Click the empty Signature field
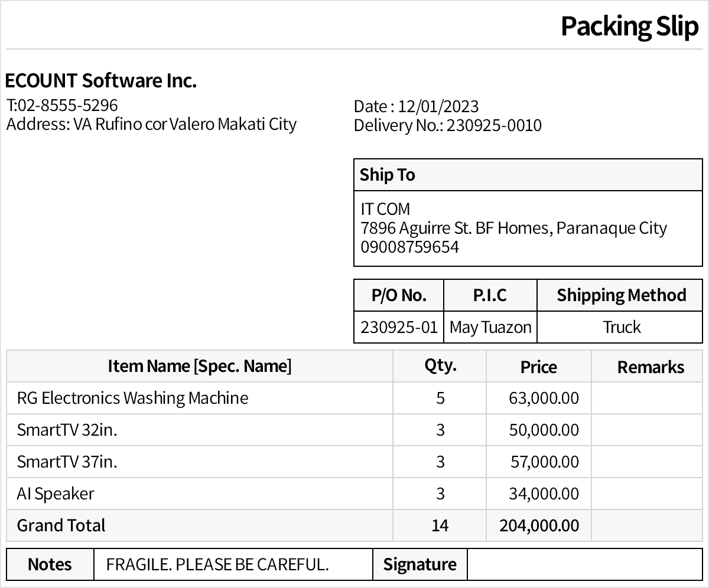This screenshot has width=709, height=588. click(x=584, y=564)
